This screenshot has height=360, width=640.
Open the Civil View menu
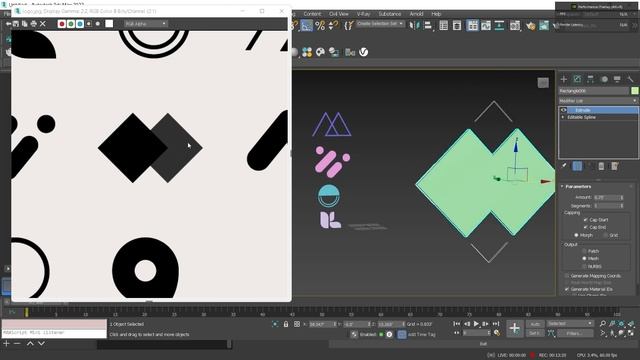click(339, 14)
